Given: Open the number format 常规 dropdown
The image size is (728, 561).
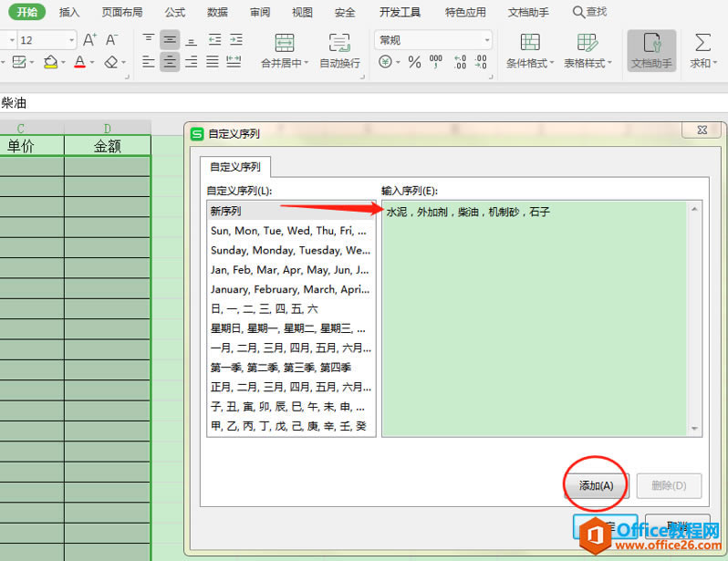Looking at the screenshot, I should 486,40.
